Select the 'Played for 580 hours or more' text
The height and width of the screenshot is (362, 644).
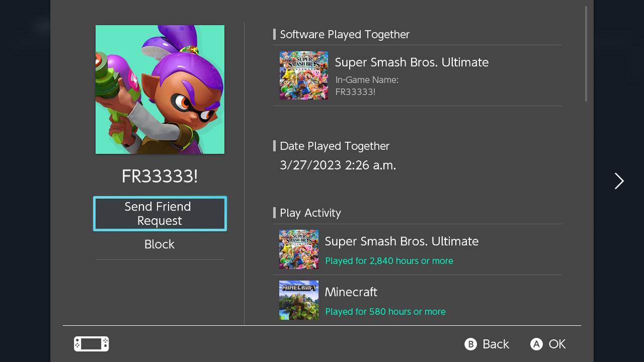[385, 312]
